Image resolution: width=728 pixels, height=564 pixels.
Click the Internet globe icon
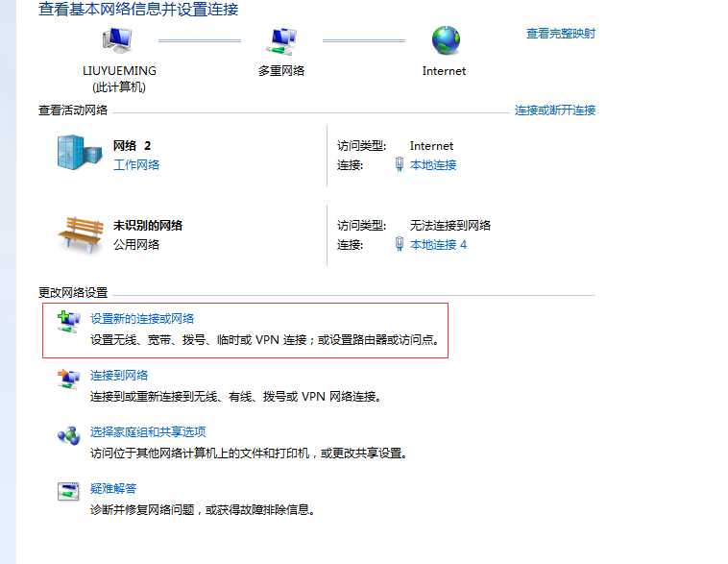click(x=446, y=40)
